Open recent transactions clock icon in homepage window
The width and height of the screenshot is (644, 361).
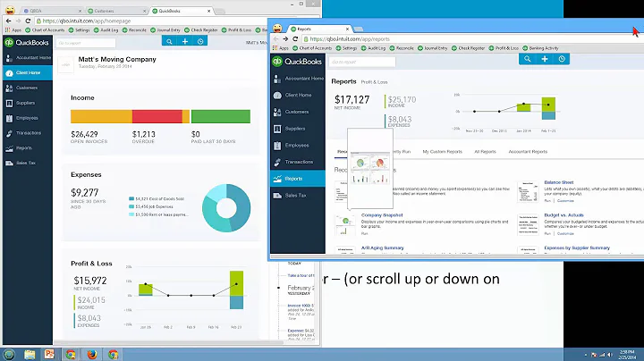[200, 41]
